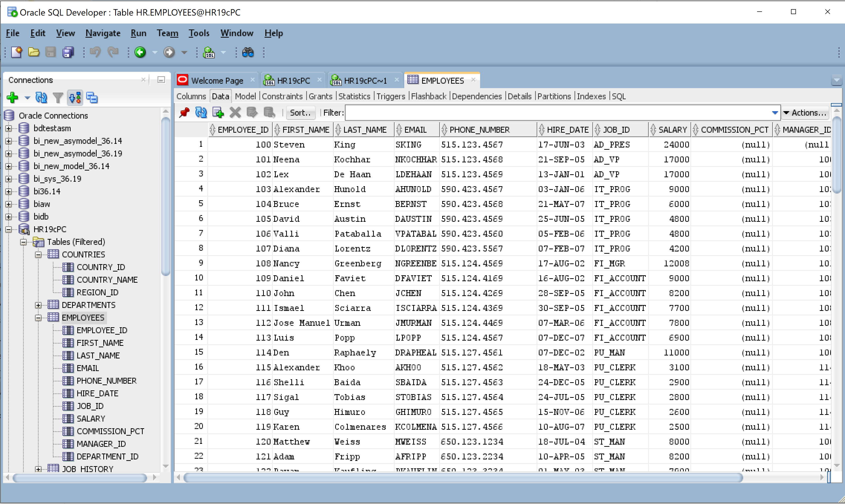Select the bdtestasm connection icon

coord(24,128)
